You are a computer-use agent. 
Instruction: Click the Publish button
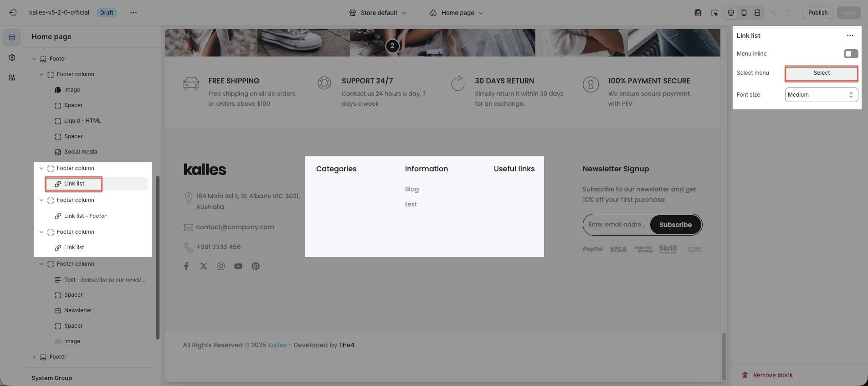tap(817, 13)
